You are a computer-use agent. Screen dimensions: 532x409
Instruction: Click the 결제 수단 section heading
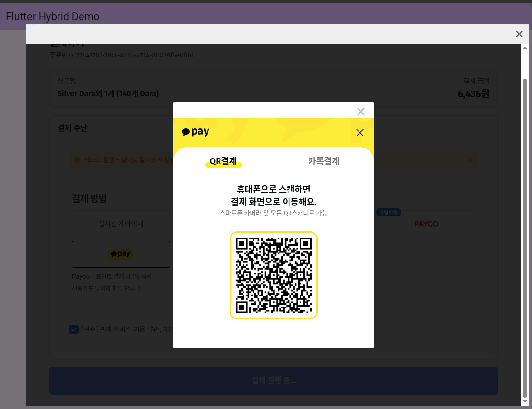72,128
